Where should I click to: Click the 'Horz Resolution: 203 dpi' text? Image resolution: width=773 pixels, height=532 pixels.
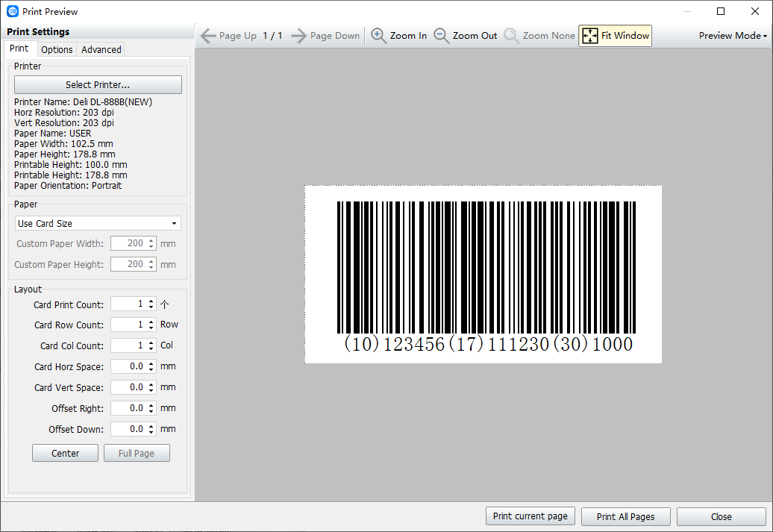(x=64, y=113)
